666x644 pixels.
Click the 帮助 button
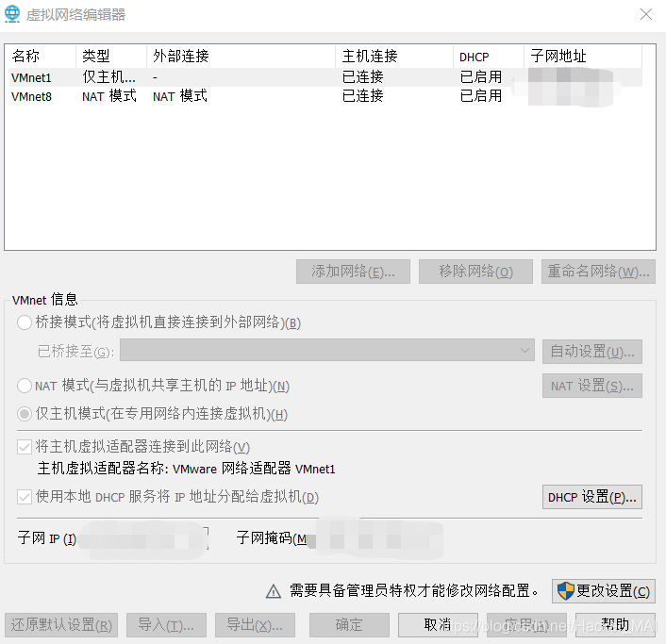tap(615, 625)
